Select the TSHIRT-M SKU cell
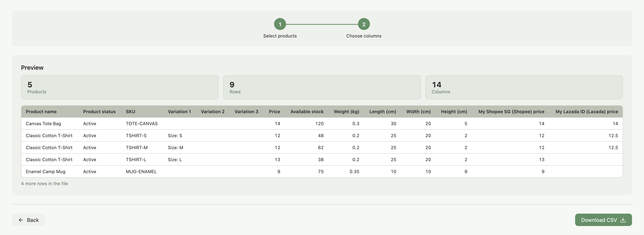Screen dimensions: 644x235 (x=137, y=148)
